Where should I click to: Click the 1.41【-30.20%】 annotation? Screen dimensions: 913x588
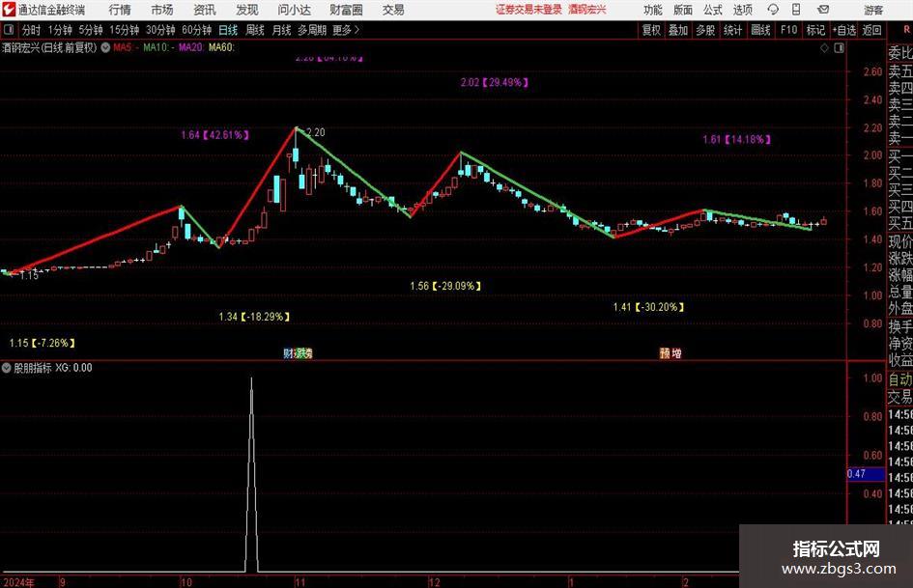[x=648, y=307]
